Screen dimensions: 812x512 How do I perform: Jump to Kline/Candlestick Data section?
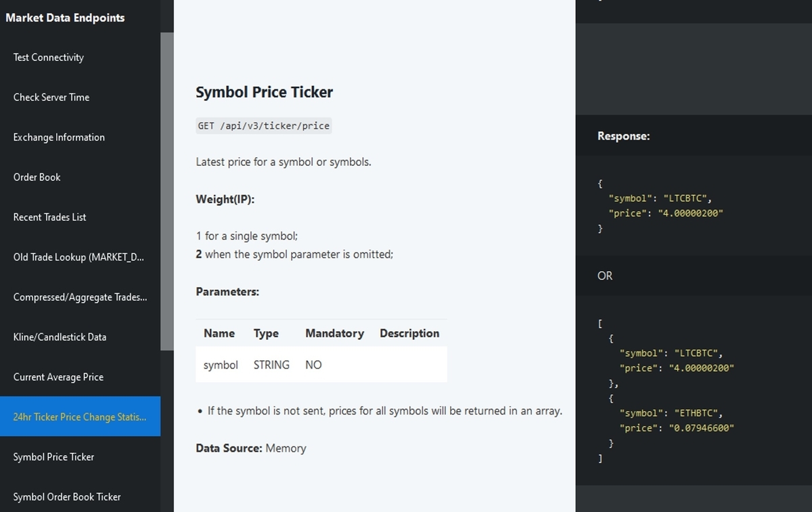tap(60, 337)
